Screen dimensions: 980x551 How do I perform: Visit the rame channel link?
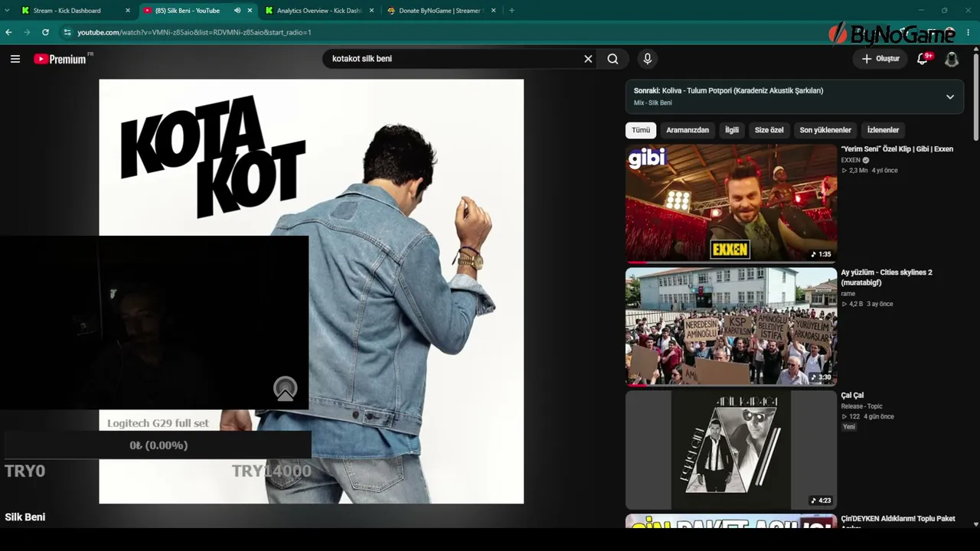pyautogui.click(x=848, y=294)
